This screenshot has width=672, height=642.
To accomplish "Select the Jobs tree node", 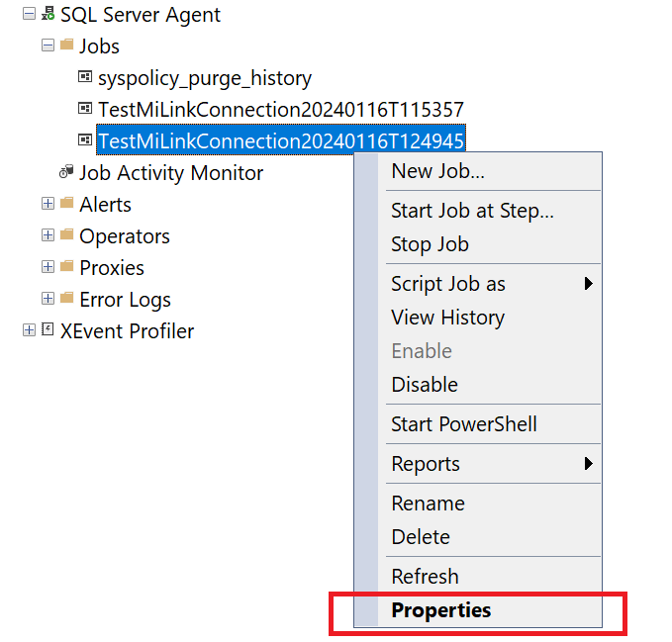I will coord(99,46).
